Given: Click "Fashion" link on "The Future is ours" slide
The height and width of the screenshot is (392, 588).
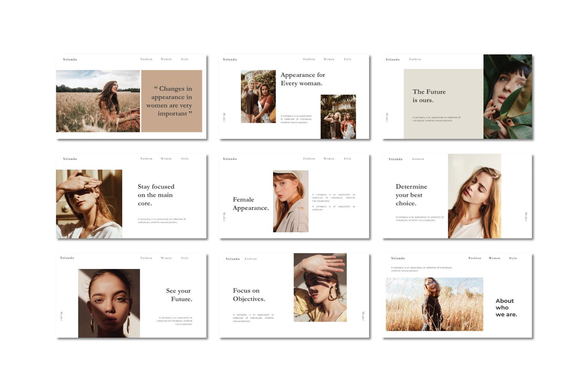Looking at the screenshot, I should (x=415, y=59).
